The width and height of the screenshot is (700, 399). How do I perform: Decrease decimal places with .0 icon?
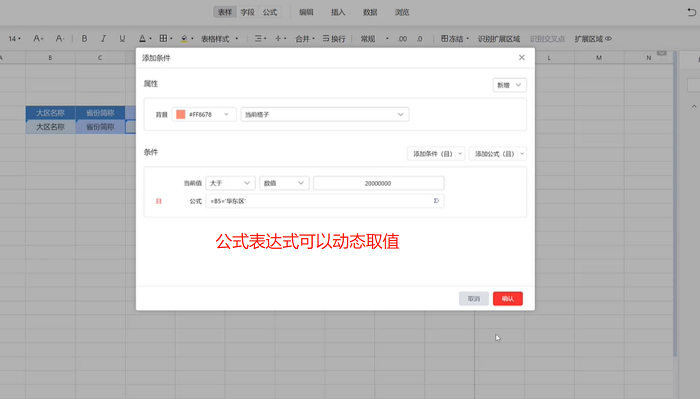(419, 39)
